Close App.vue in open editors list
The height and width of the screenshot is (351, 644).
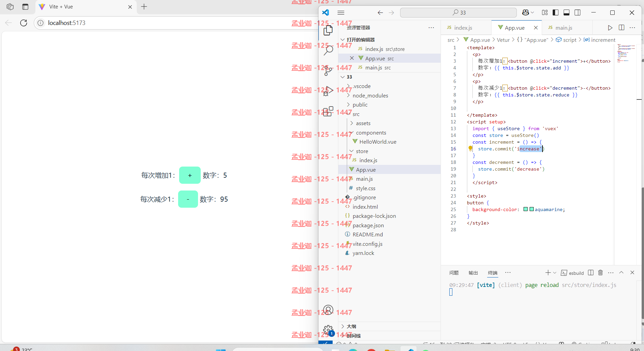point(352,58)
